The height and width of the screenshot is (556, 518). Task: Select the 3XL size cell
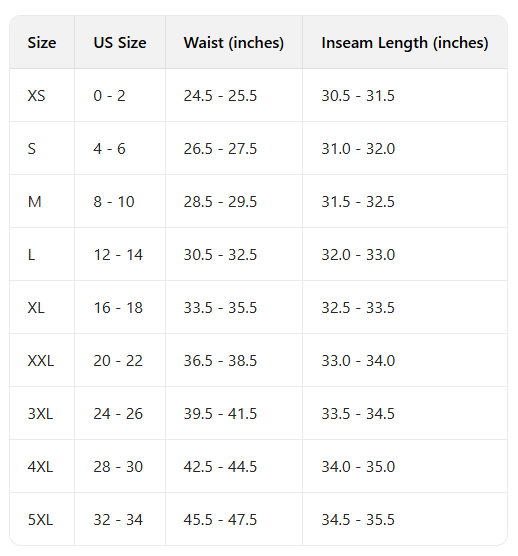(40, 414)
